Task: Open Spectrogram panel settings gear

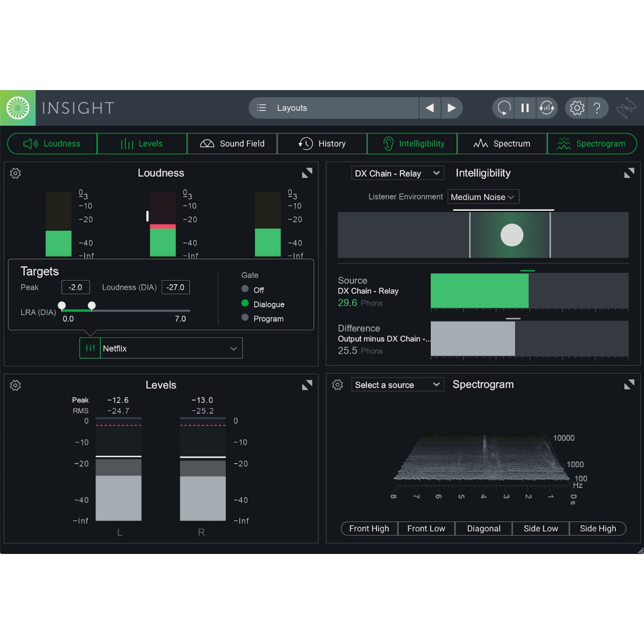Action: click(338, 385)
